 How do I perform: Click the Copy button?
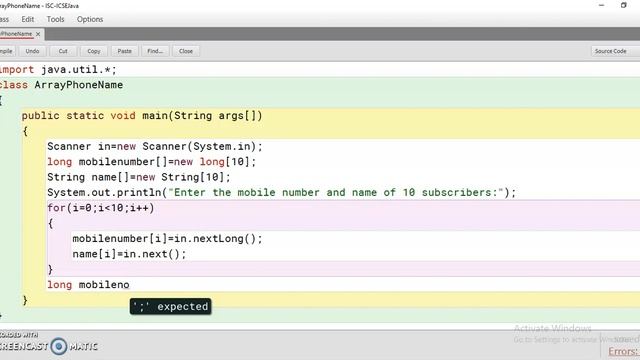click(x=94, y=51)
